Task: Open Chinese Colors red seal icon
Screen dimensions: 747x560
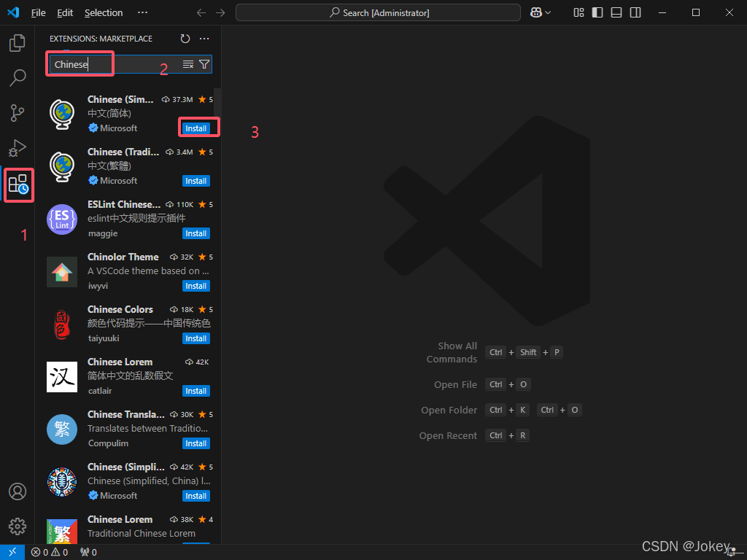Action: pyautogui.click(x=62, y=324)
